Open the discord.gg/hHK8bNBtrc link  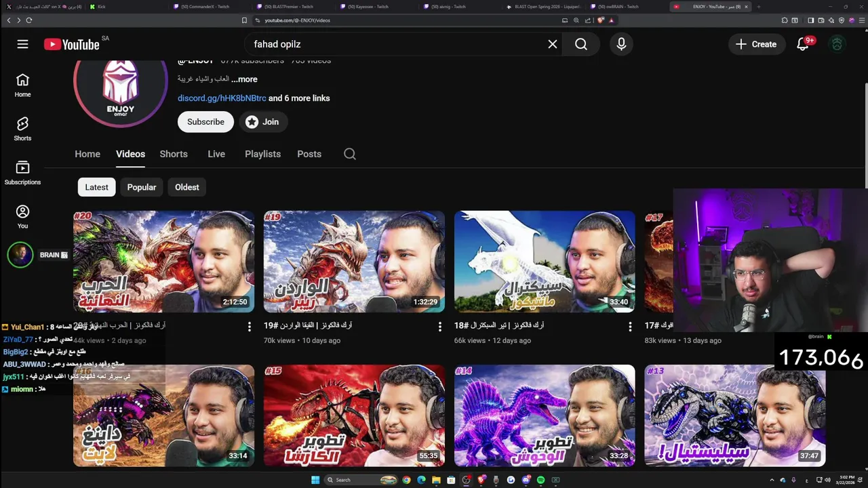pos(222,98)
